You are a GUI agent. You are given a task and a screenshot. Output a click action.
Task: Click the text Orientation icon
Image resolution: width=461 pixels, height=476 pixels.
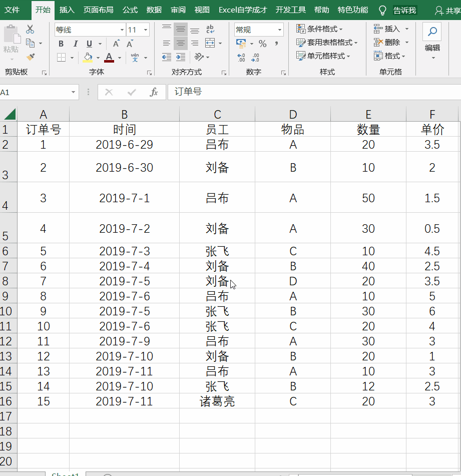(x=199, y=57)
